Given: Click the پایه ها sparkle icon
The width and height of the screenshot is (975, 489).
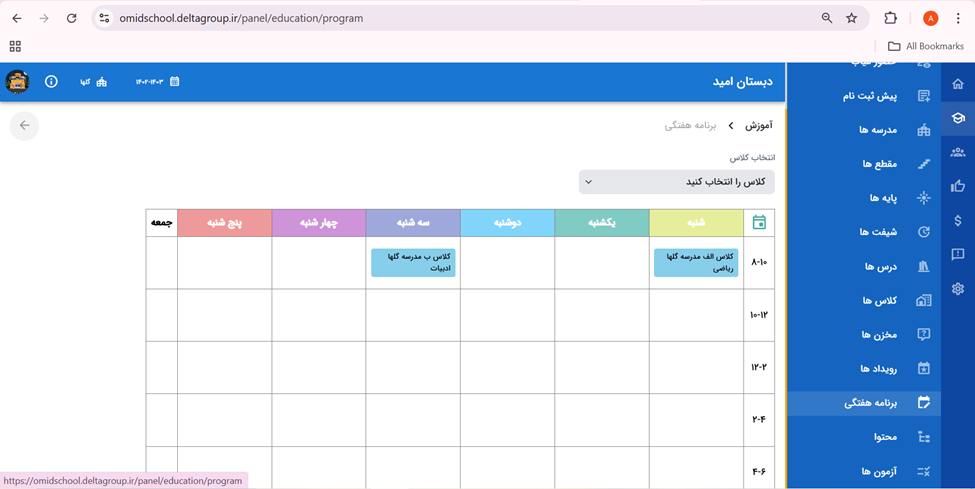Looking at the screenshot, I should pyautogui.click(x=924, y=198).
